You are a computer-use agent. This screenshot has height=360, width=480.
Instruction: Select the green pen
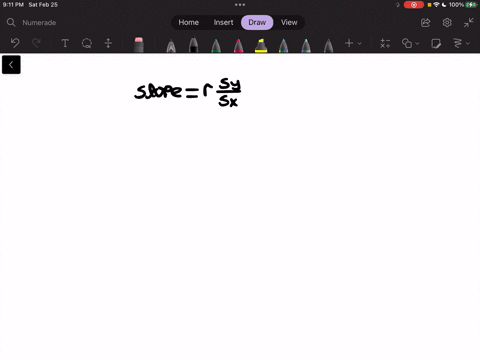[216, 46]
